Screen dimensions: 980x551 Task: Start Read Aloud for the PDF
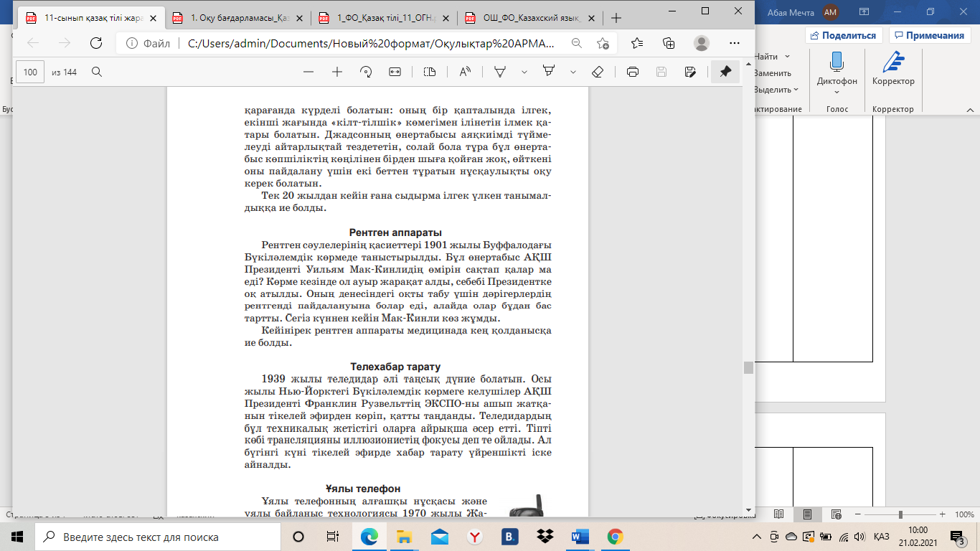pyautogui.click(x=465, y=72)
